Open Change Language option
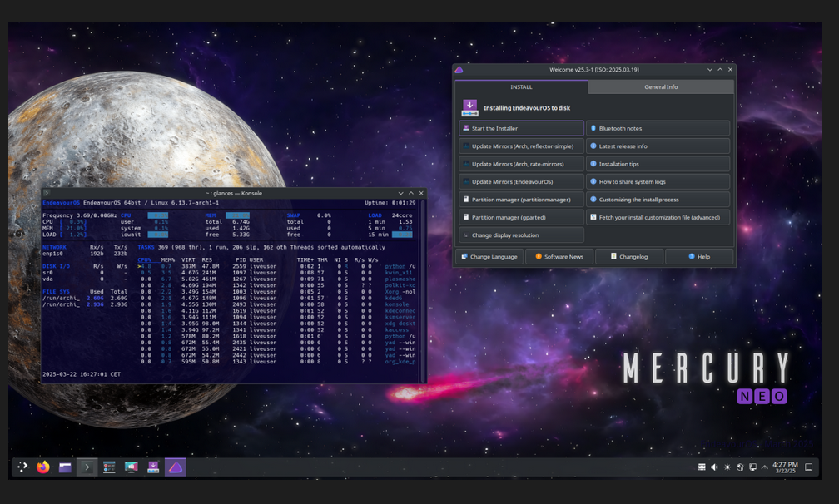Image resolution: width=839 pixels, height=504 pixels. [489, 257]
